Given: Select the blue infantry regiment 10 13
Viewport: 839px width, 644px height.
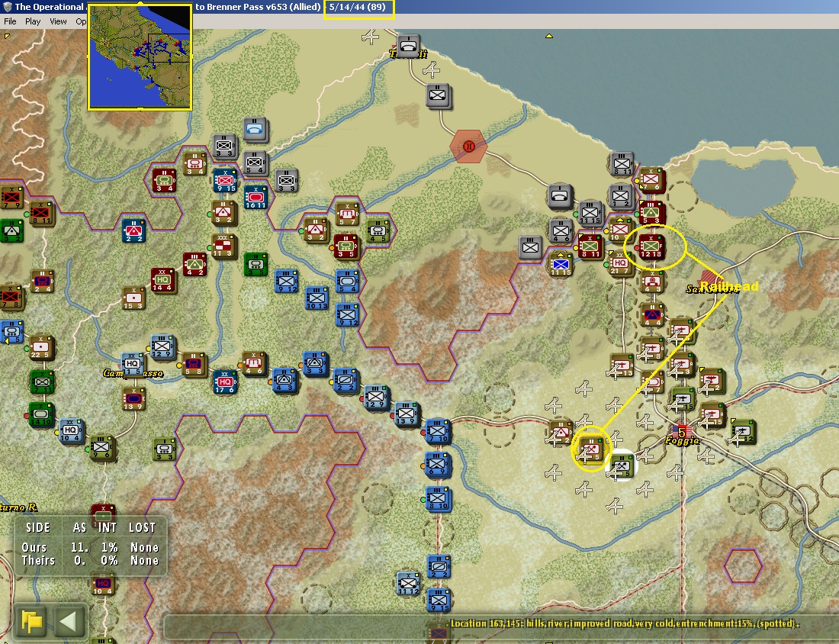Looking at the screenshot, I should (317, 298).
